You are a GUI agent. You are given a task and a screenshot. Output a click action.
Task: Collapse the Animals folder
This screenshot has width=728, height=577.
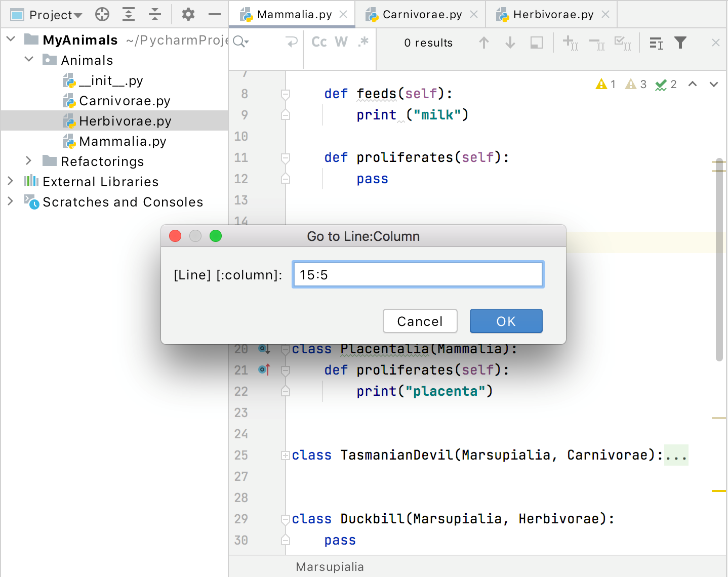[29, 60]
